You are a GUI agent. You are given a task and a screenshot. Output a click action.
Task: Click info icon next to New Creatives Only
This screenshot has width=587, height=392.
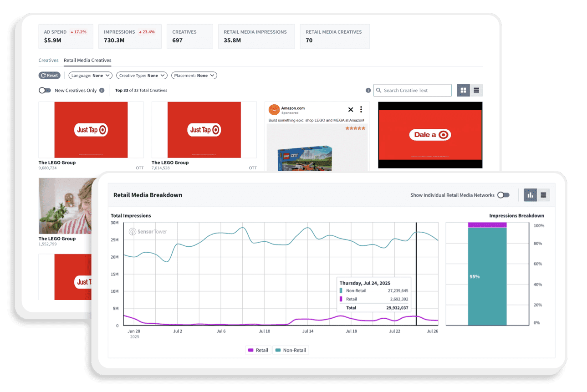click(102, 90)
